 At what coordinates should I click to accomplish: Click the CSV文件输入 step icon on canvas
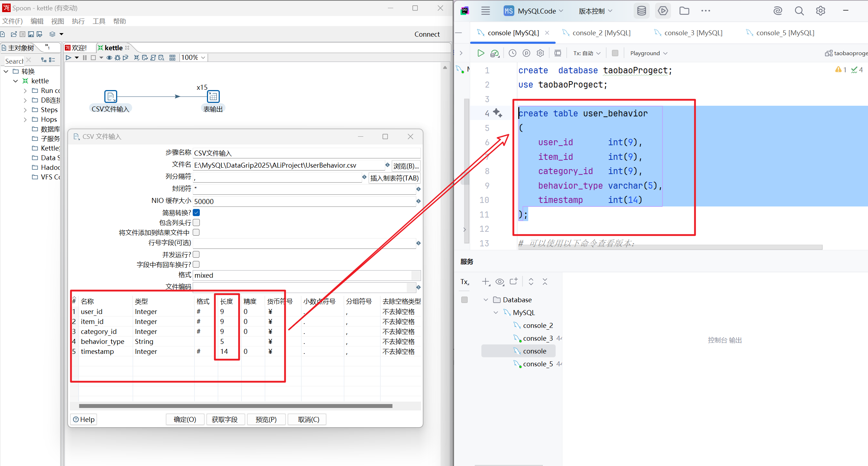110,96
